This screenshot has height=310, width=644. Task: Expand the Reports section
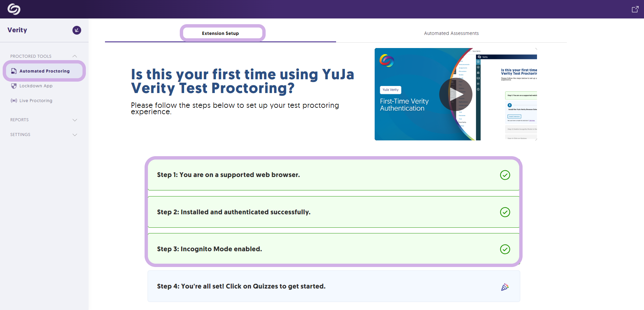pos(75,120)
